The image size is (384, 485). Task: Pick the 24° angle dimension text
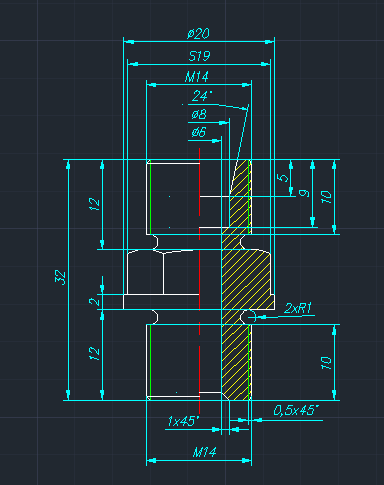click(x=202, y=96)
